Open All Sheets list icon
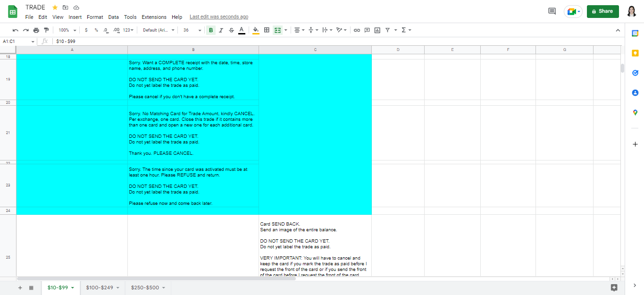 coord(31,287)
